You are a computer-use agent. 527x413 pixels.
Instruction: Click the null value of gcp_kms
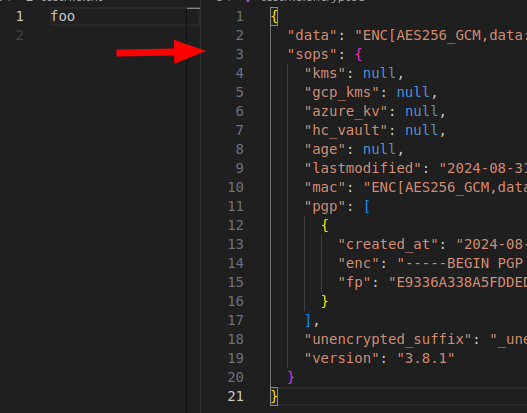point(413,92)
